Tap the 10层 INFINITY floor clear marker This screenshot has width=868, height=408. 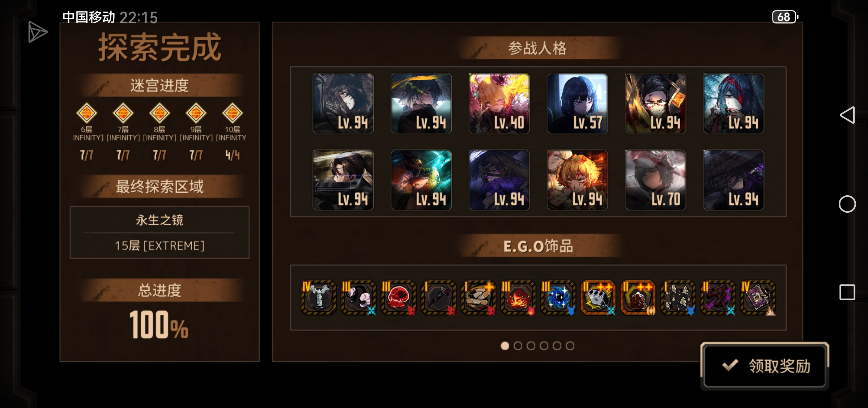pyautogui.click(x=232, y=113)
